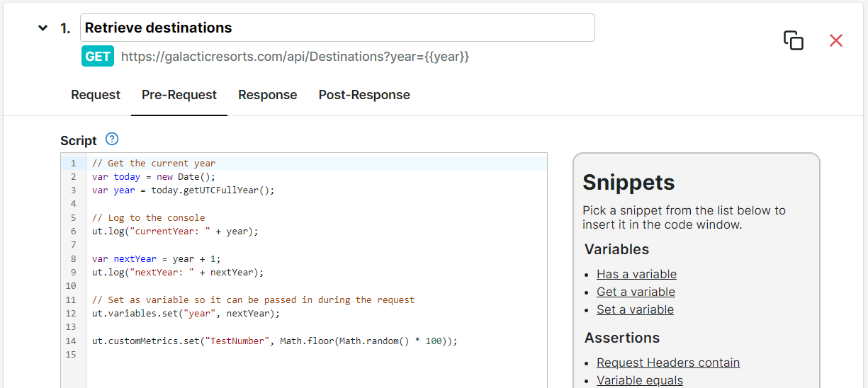
Task: Click the line with var today = new Date()
Action: point(153,177)
